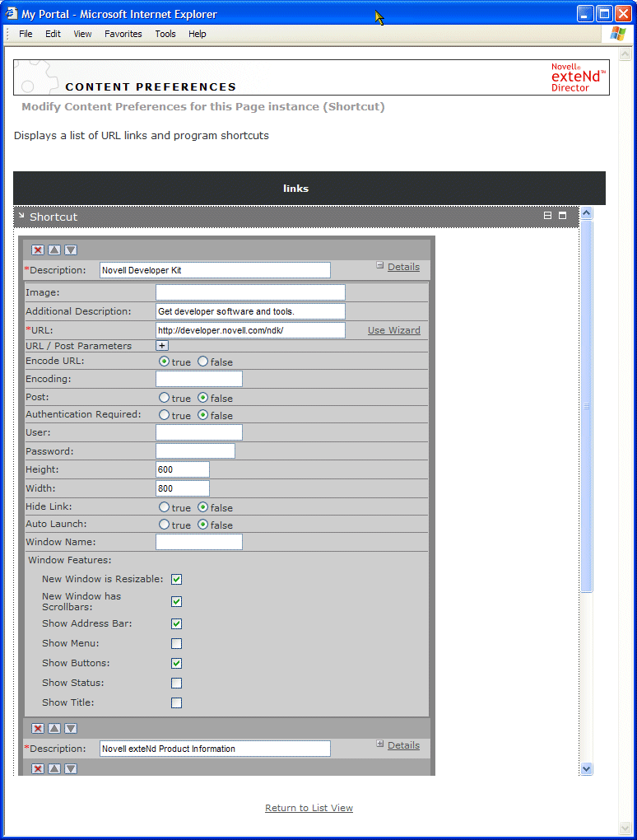This screenshot has height=840, width=637.
Task: Click the Height field showing 600
Action: (x=183, y=469)
